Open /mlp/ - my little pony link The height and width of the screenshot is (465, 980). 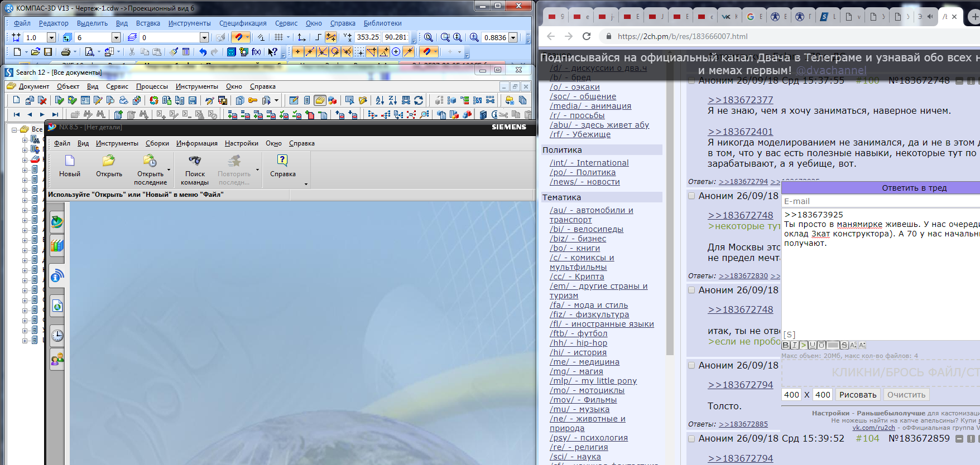coord(593,381)
